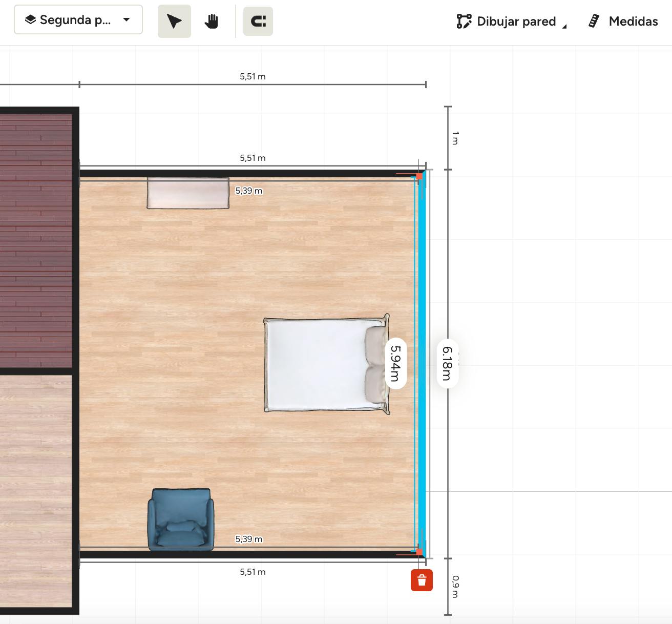Click the Dibujar pared button
Viewport: 672px width, 624px height.
point(516,22)
